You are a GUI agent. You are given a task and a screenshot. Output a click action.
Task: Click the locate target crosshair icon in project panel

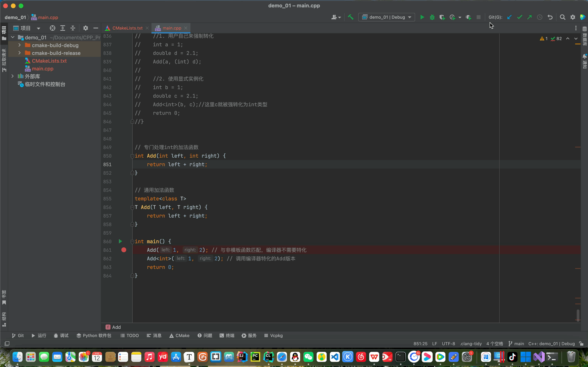pyautogui.click(x=52, y=28)
